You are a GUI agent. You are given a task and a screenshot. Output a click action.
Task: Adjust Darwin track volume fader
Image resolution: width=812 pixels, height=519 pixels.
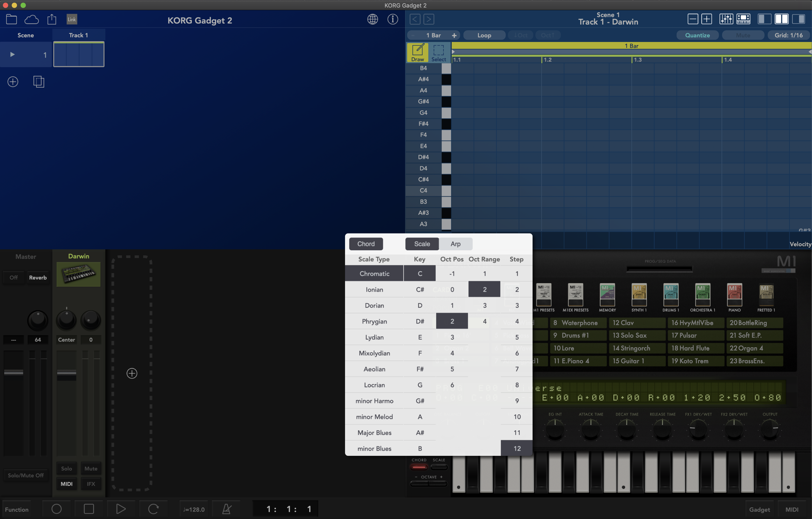(x=66, y=373)
